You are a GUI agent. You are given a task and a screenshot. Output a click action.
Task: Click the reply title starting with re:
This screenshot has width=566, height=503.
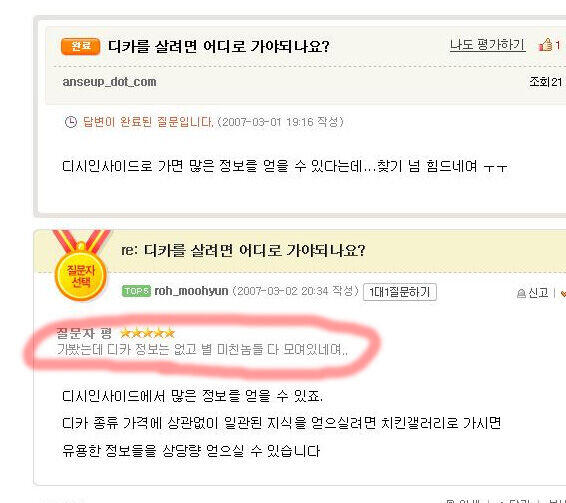pos(243,250)
